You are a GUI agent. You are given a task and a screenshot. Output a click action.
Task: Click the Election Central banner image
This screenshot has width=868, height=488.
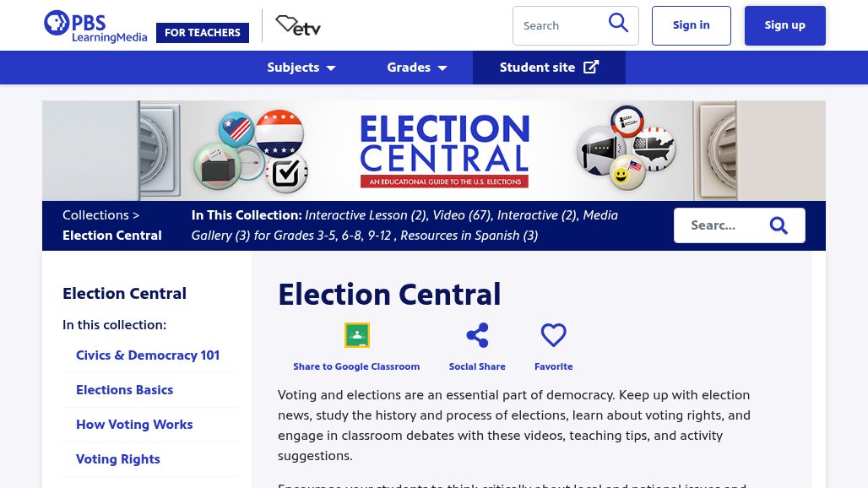click(434, 150)
